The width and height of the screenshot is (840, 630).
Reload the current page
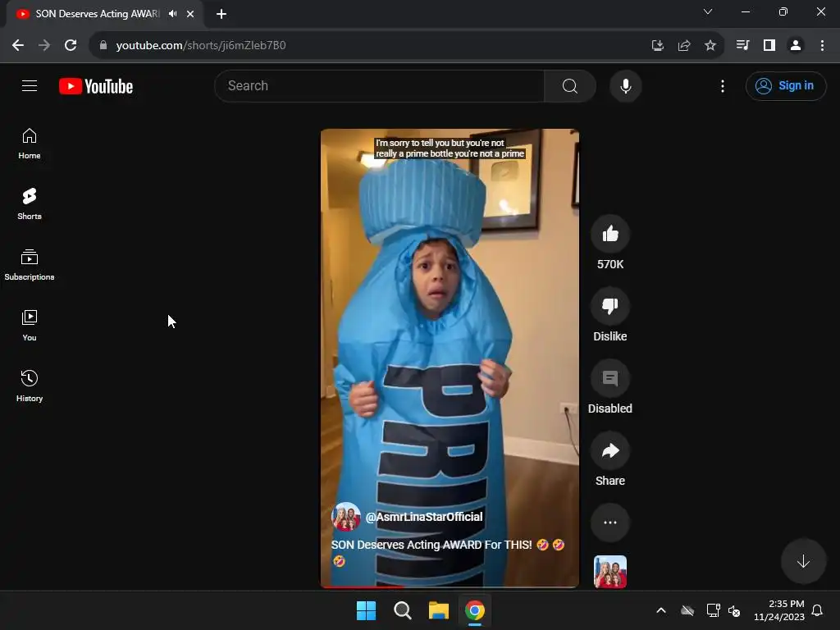pyautogui.click(x=71, y=46)
